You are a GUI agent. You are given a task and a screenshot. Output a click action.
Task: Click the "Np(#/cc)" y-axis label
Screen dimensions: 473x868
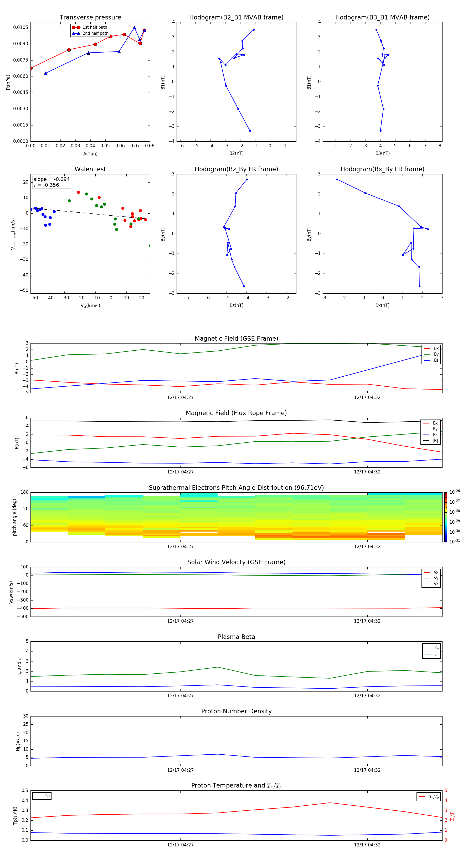tap(18, 741)
